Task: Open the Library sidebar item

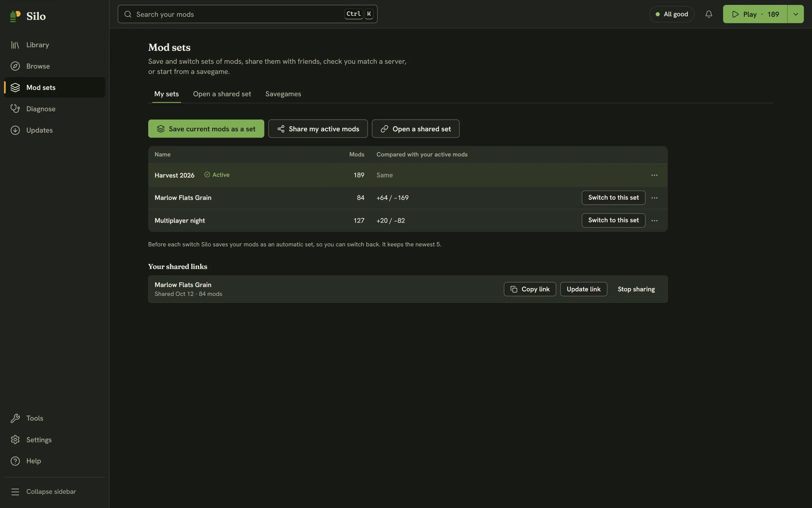Action: click(x=54, y=45)
